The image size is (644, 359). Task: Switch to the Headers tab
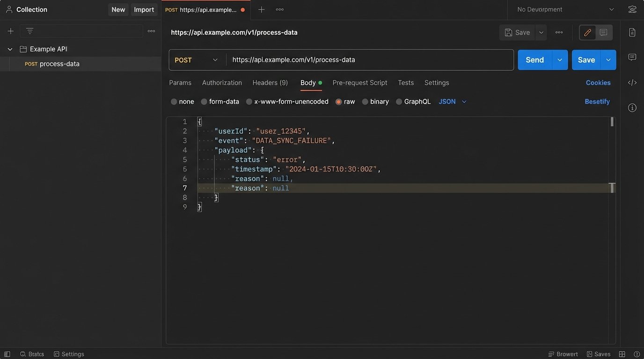tap(270, 83)
